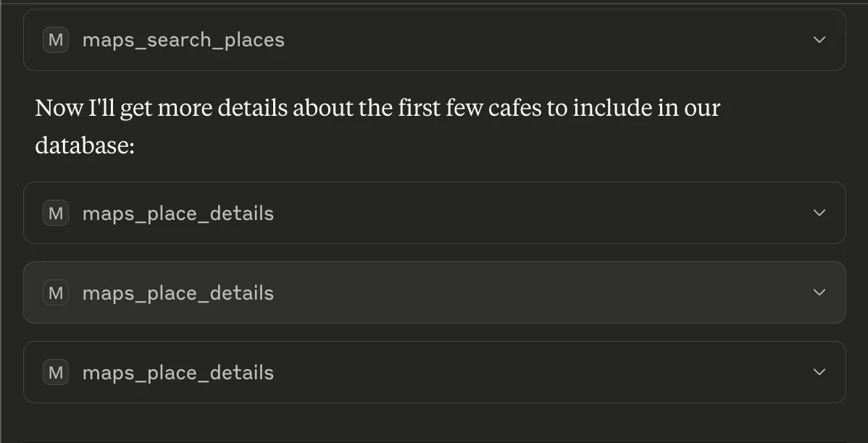The image size is (868, 443).
Task: Expand the last maps_place_details chevron
Action: (x=819, y=372)
